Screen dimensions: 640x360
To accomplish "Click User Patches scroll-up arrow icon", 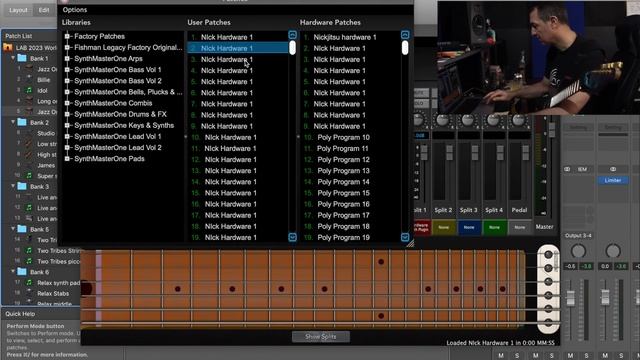I will 292,35.
